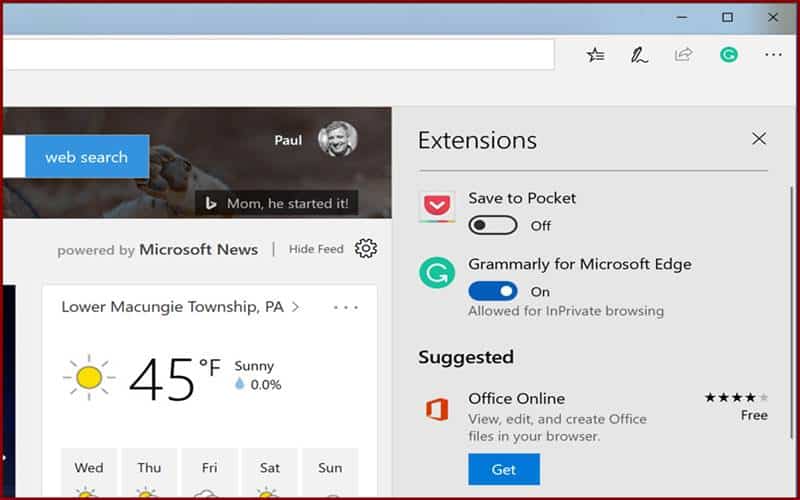The width and height of the screenshot is (800, 500).
Task: Click the Add notes pen icon
Action: [x=639, y=55]
